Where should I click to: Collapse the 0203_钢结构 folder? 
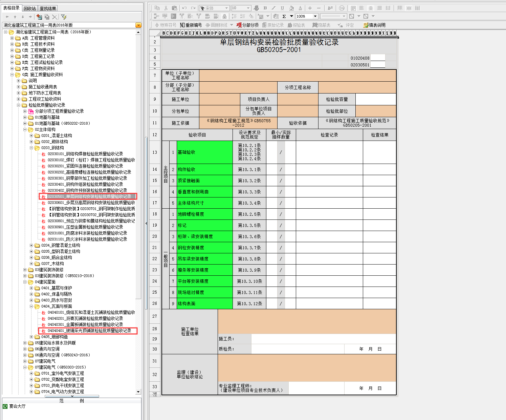[x=31, y=148]
